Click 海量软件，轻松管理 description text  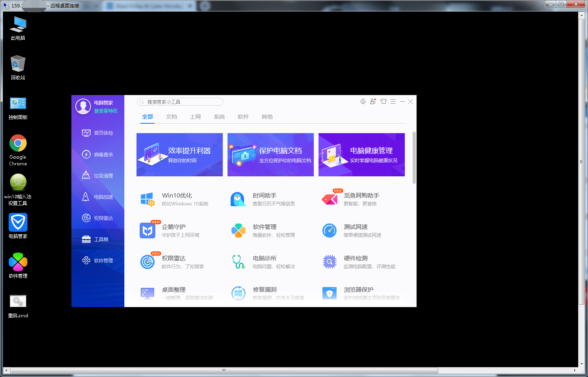(274, 235)
